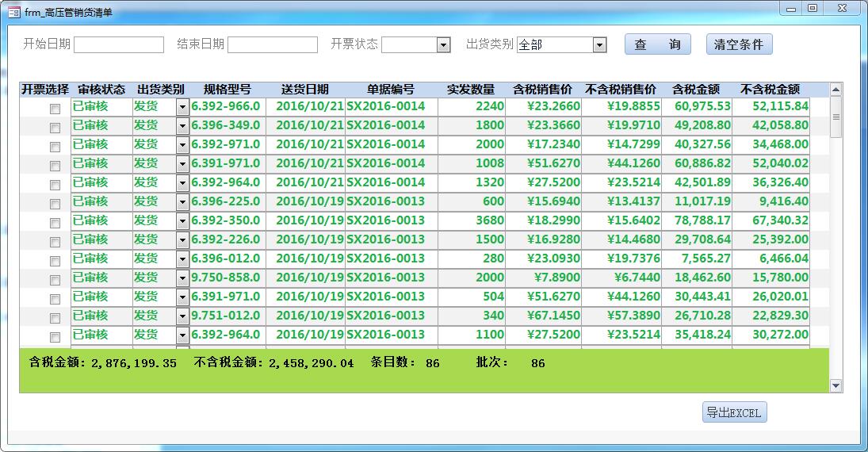Select the 单据编号 column header
Screen dimensions: 868x452
(x=390, y=90)
